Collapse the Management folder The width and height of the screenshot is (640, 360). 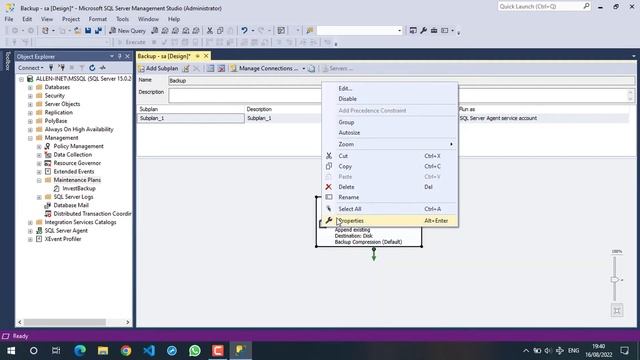[30, 138]
